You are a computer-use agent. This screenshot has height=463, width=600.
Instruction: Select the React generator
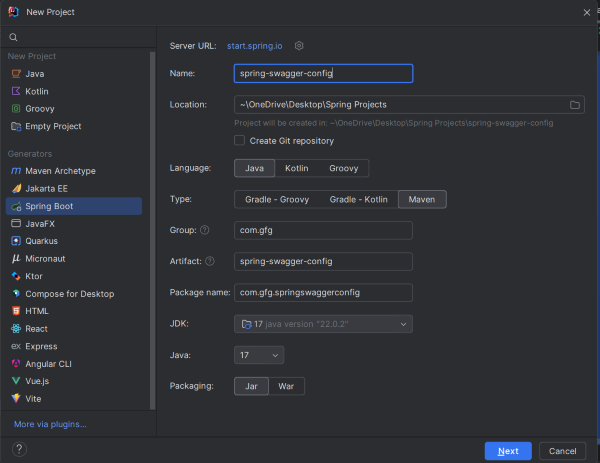coord(37,328)
